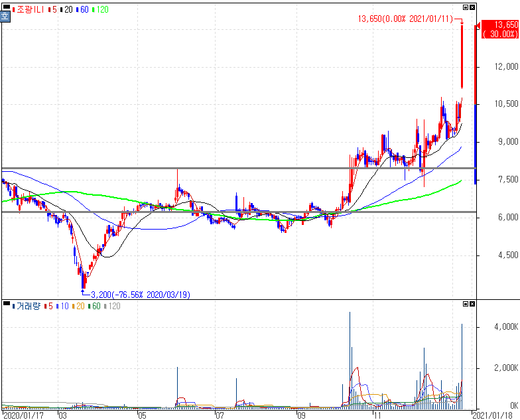The height and width of the screenshot is (420, 520).
Task: Click the 03 month label on time axis
Action: (x=62, y=415)
